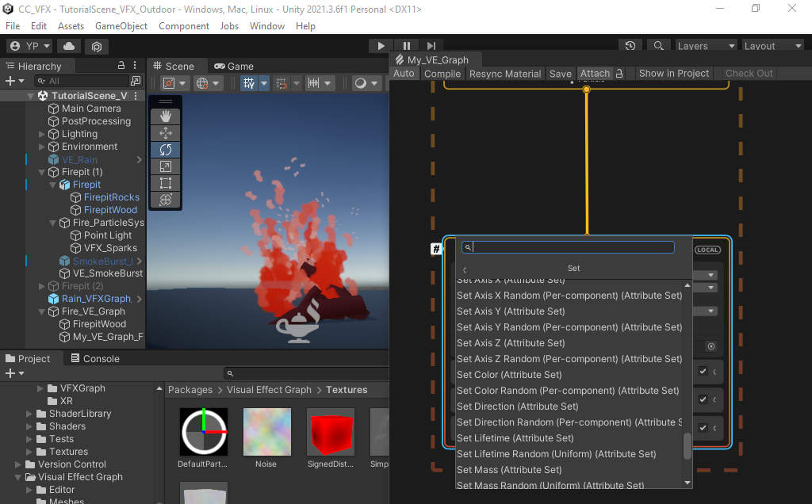Click the Project panel add plus button
The width and height of the screenshot is (812, 504).
[x=10, y=373]
